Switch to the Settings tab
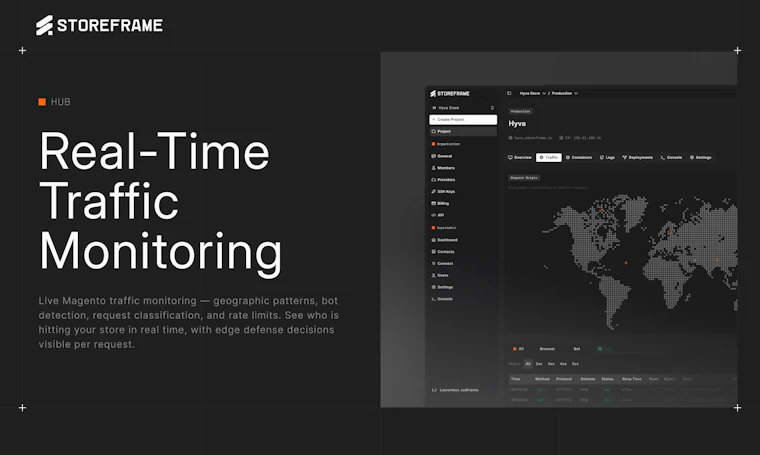The width and height of the screenshot is (760, 455). [x=701, y=157]
